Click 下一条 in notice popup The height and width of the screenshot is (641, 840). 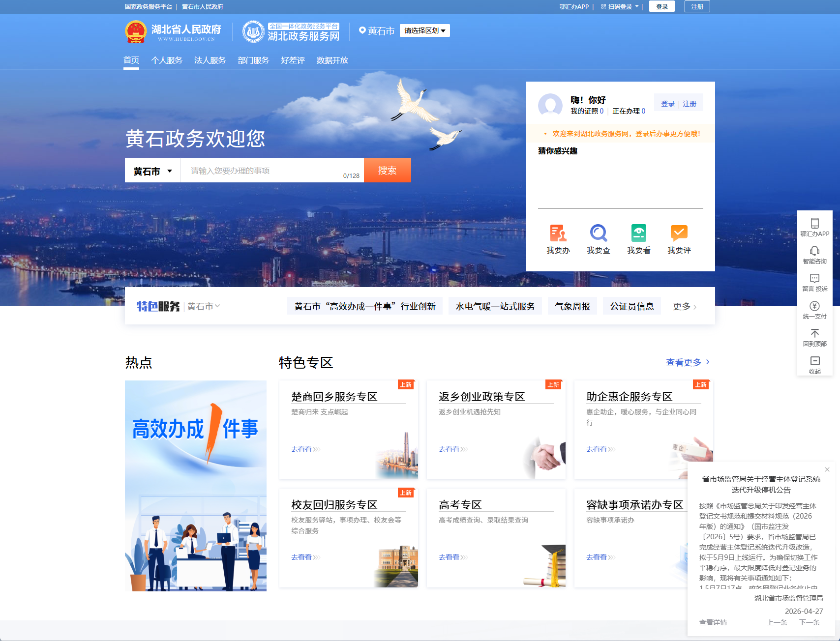click(810, 622)
